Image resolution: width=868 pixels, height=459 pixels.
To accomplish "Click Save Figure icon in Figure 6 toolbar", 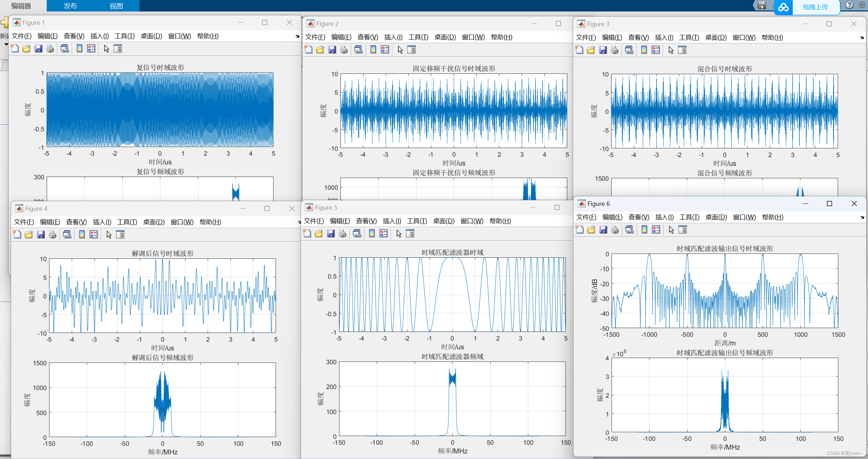I will [603, 230].
